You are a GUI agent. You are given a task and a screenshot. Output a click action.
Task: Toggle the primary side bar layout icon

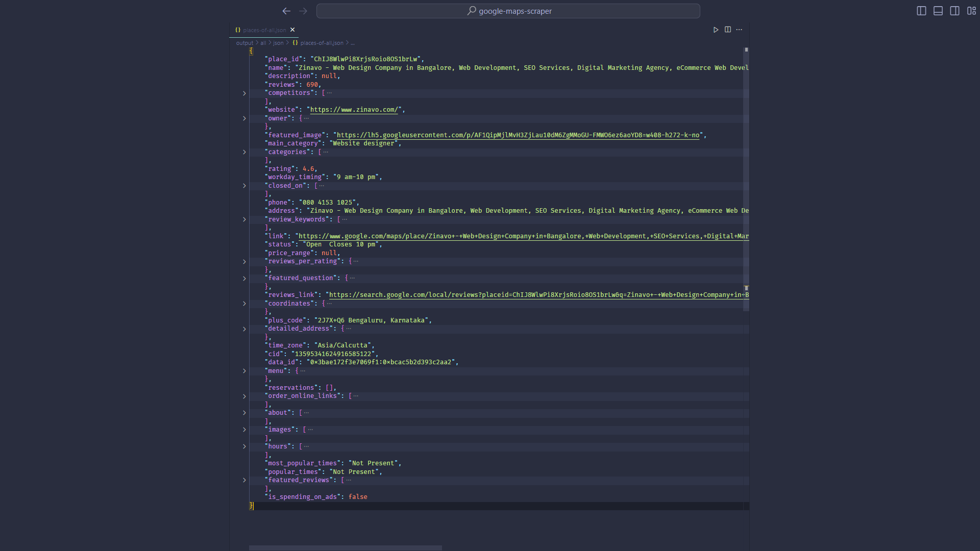point(921,11)
